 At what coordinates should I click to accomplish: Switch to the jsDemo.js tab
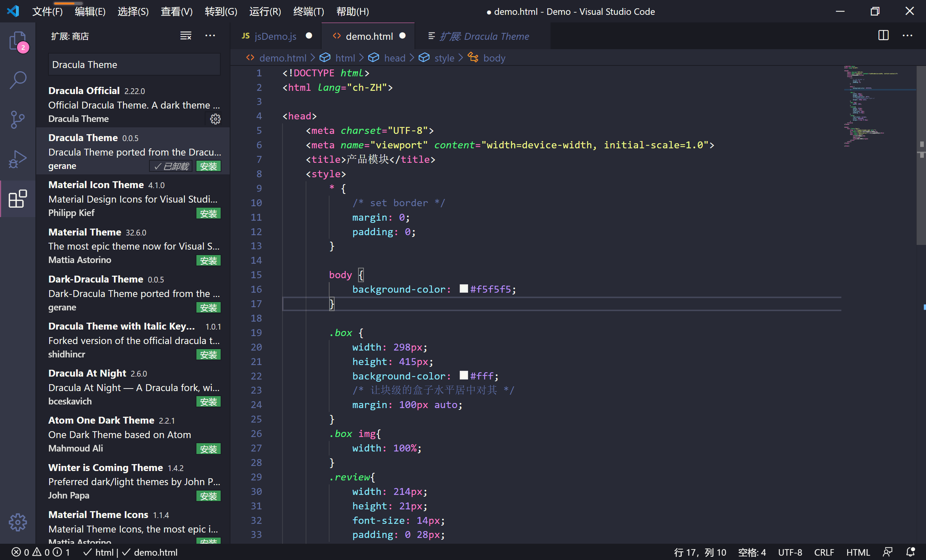click(275, 37)
